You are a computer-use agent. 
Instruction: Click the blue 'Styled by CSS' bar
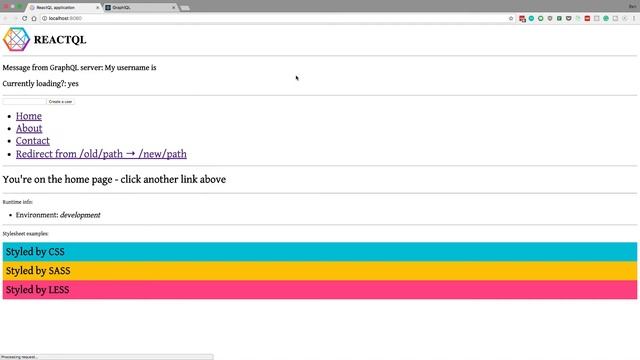(320, 252)
